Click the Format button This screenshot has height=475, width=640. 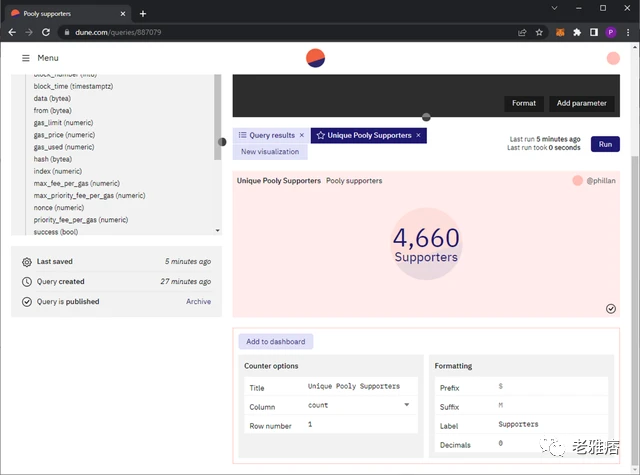524,103
